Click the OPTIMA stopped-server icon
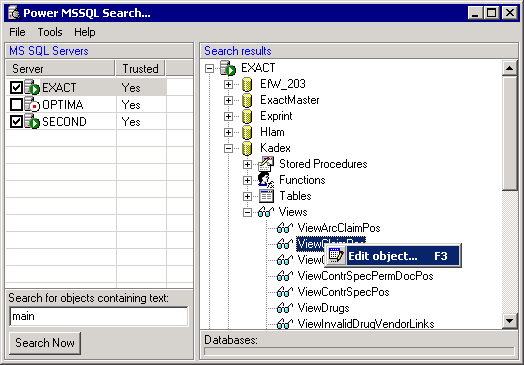This screenshot has width=524, height=365. tap(32, 104)
